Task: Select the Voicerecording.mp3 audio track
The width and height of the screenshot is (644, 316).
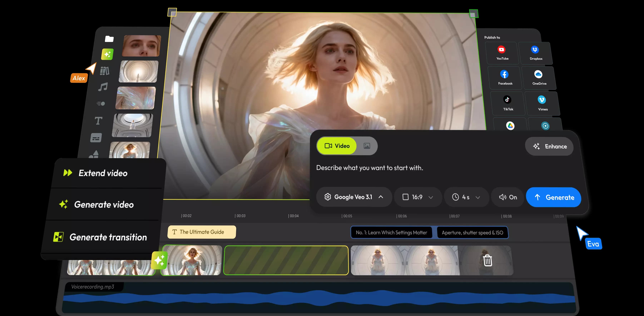Action: (x=319, y=297)
